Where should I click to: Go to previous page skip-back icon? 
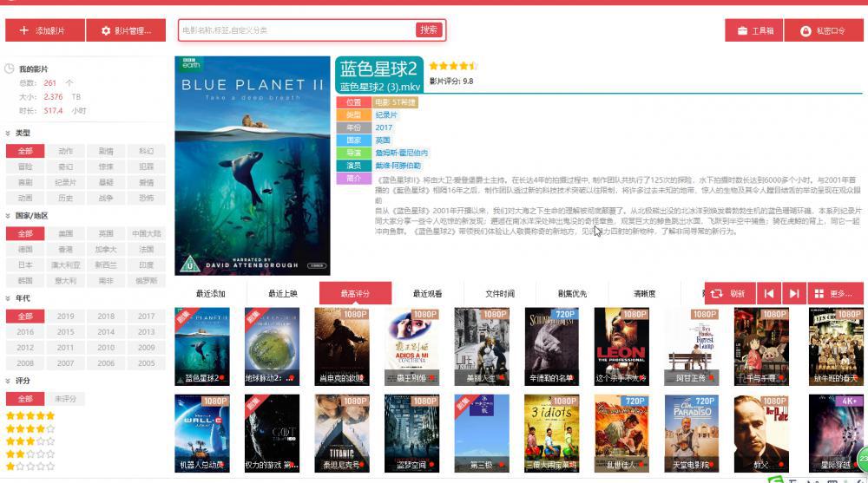pyautogui.click(x=769, y=293)
